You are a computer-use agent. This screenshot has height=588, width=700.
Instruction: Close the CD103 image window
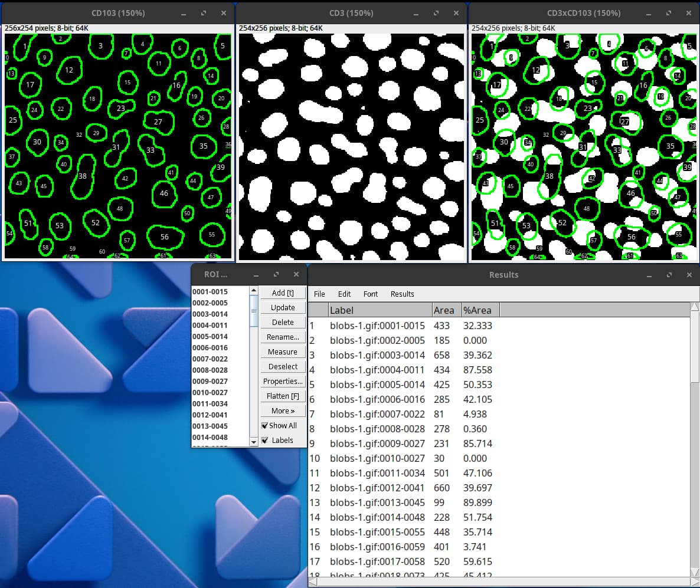pyautogui.click(x=223, y=13)
